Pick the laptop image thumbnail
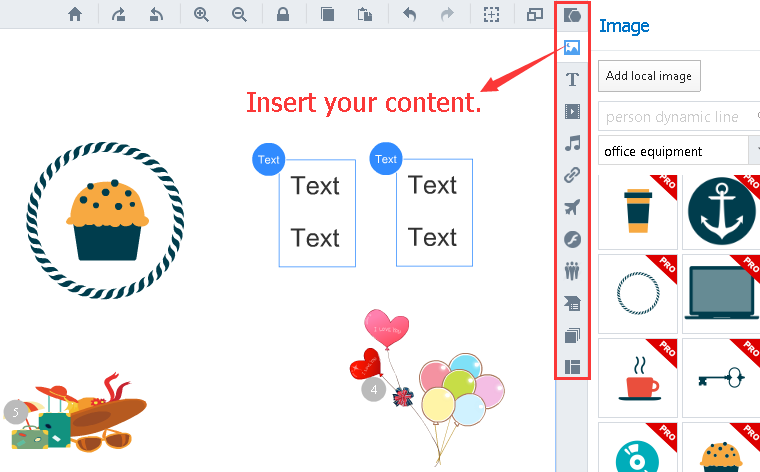Viewport: 760px width, 472px height. [x=721, y=294]
